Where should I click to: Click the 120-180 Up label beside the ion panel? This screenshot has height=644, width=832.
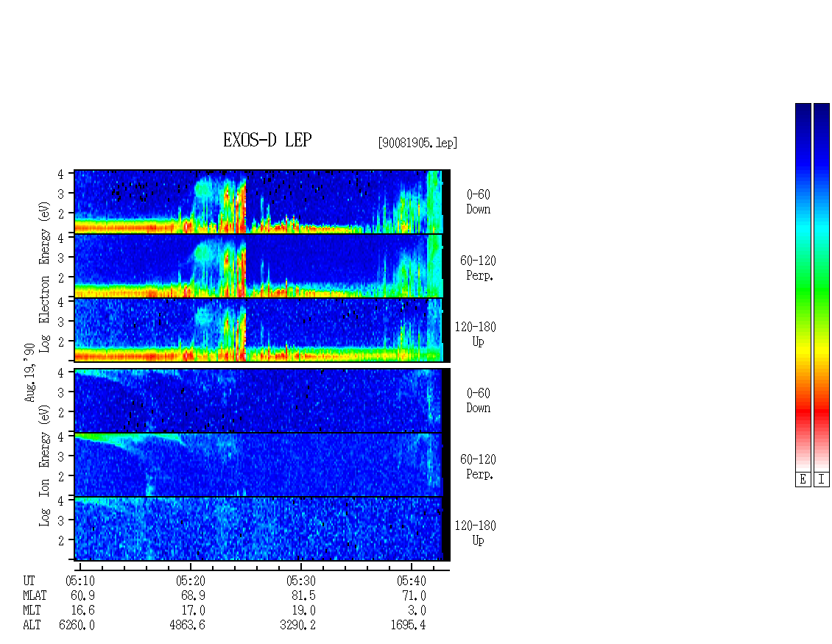[476, 533]
